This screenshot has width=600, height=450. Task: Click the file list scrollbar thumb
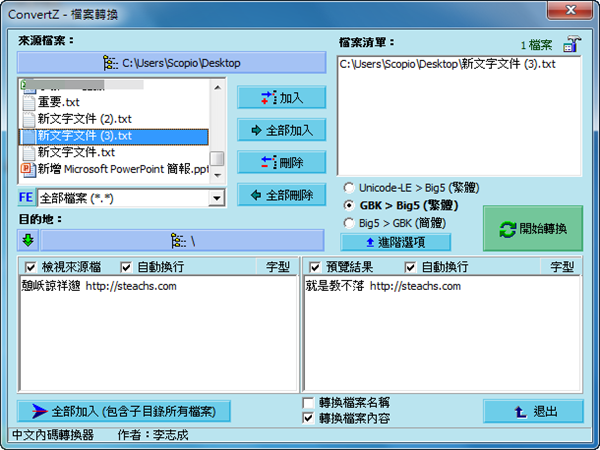pos(217,158)
